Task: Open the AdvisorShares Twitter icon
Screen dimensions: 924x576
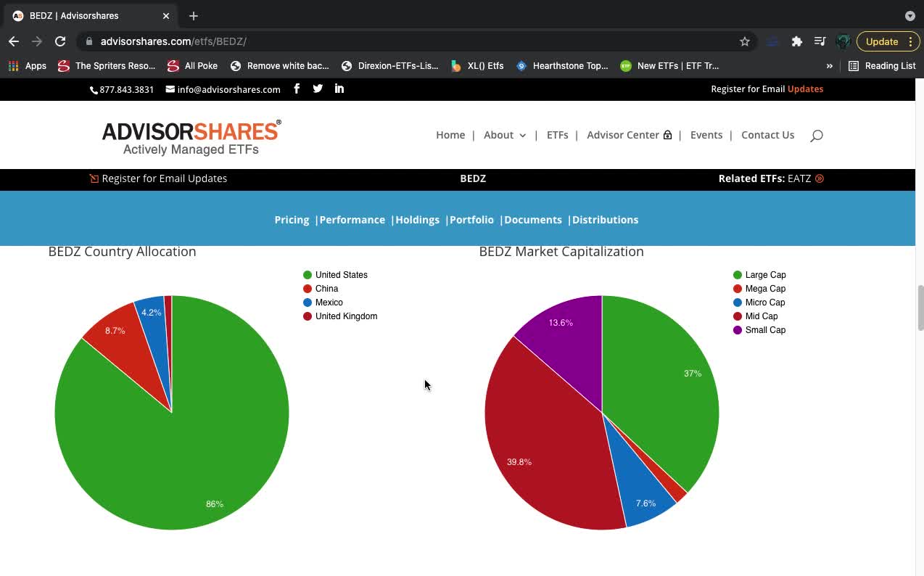Action: coord(318,89)
